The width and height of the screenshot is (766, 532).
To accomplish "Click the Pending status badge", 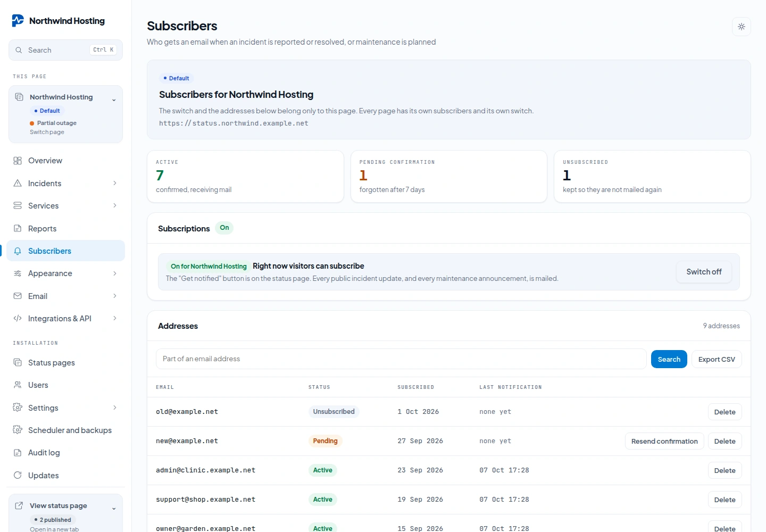I will (x=325, y=441).
